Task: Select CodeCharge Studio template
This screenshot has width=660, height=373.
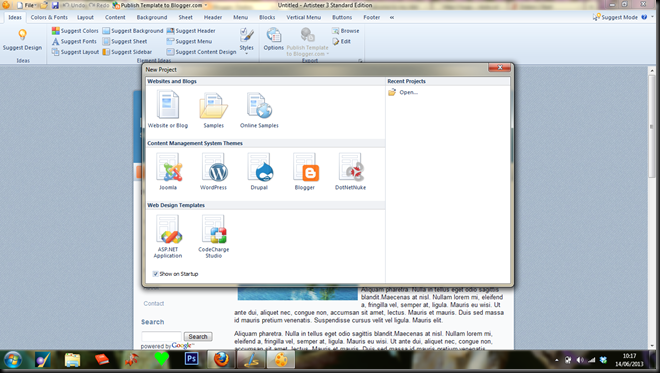Action: pos(213,236)
